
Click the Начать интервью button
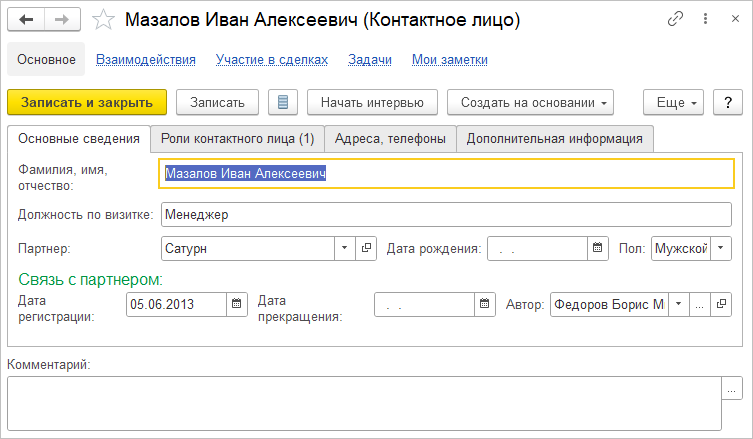tap(372, 102)
